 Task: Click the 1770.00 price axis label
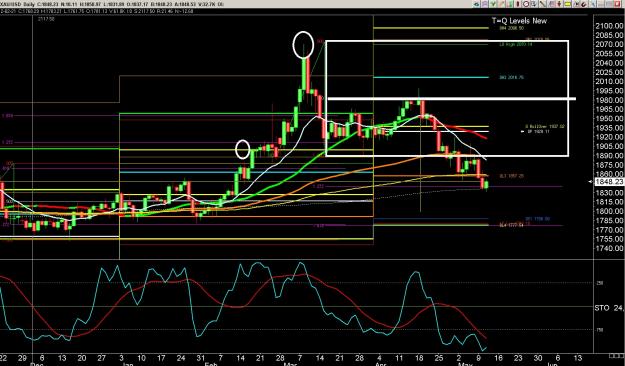coord(609,230)
